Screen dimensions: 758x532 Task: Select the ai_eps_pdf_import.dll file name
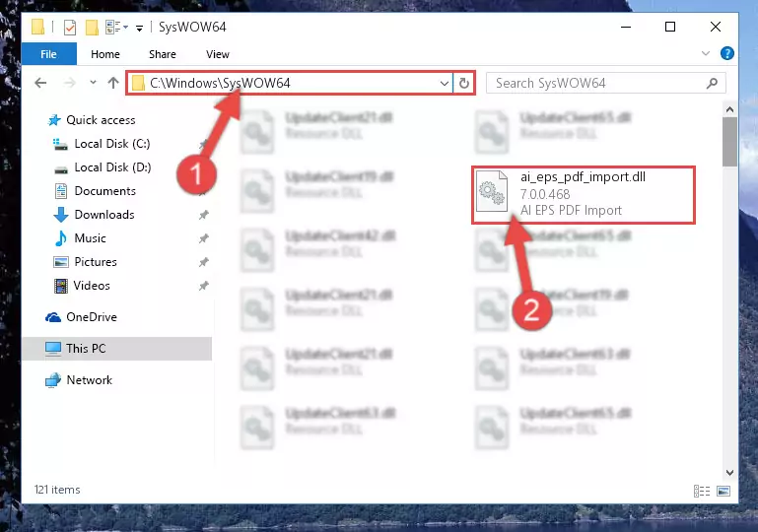pos(583,177)
